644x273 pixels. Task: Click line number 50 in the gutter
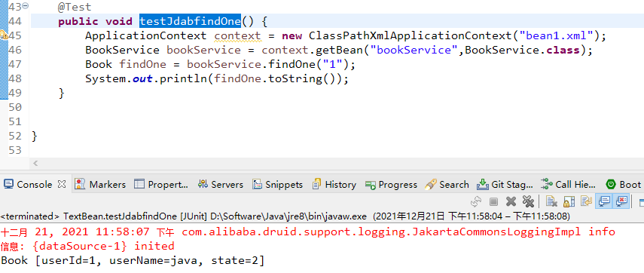[x=15, y=107]
